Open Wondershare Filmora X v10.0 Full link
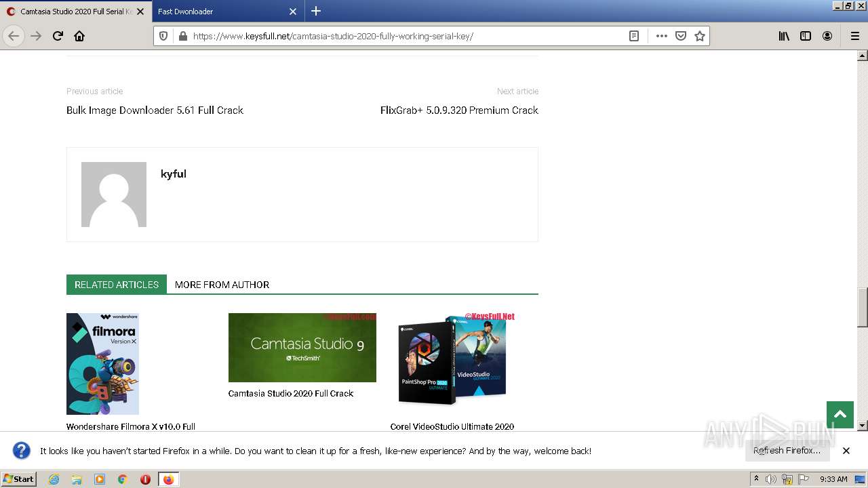Screen dimensions: 868x488 (x=131, y=426)
